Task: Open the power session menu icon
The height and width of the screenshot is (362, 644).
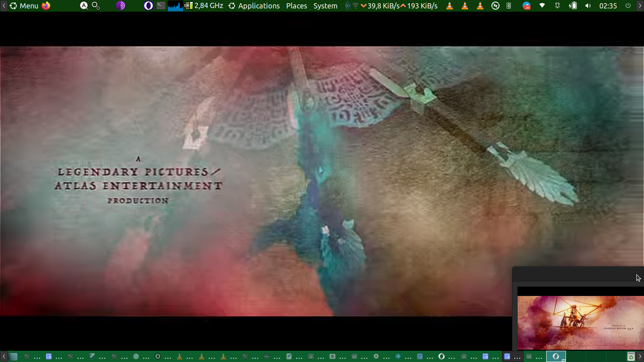Action: [628, 6]
